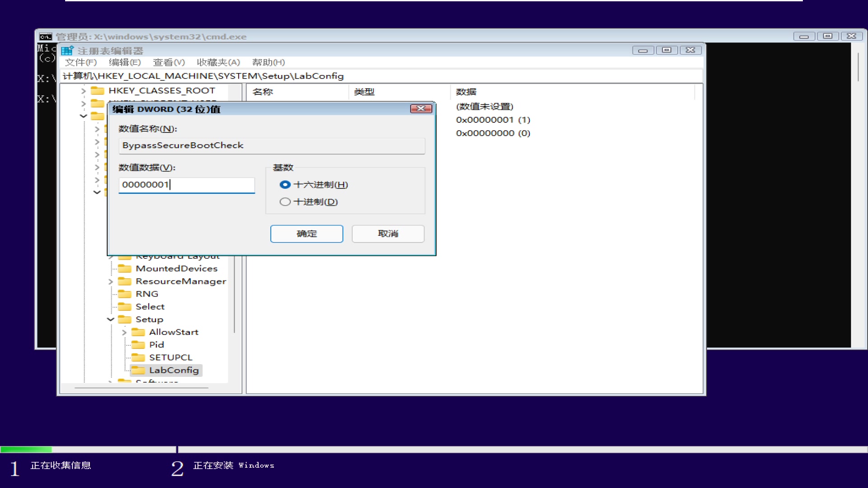The width and height of the screenshot is (868, 488).
Task: Click the Setup key folder icon
Action: click(125, 319)
